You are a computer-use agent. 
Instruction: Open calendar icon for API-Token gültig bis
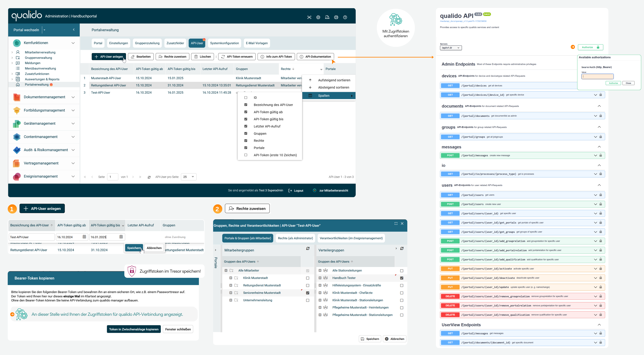point(121,237)
